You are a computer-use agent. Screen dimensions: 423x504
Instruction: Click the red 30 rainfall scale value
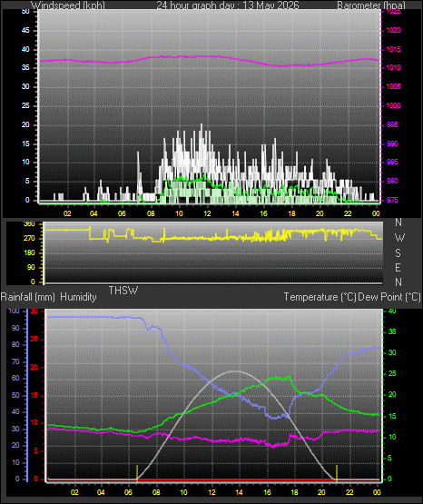coord(34,311)
